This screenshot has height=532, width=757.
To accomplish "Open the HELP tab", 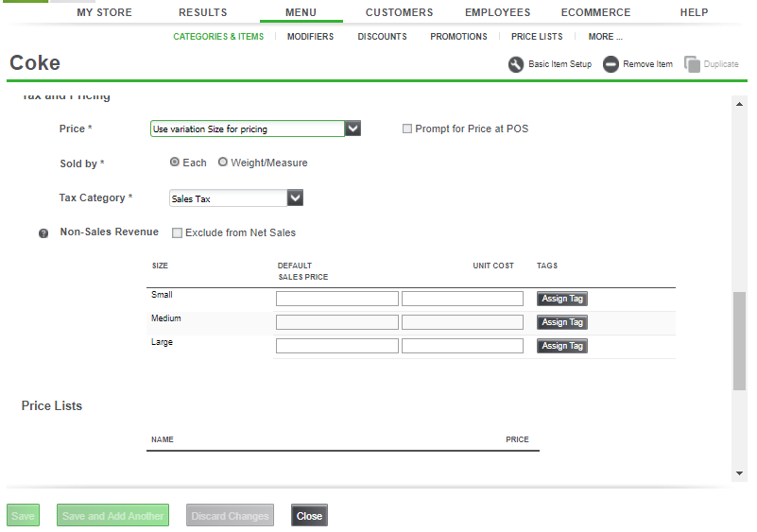I will [x=695, y=12].
